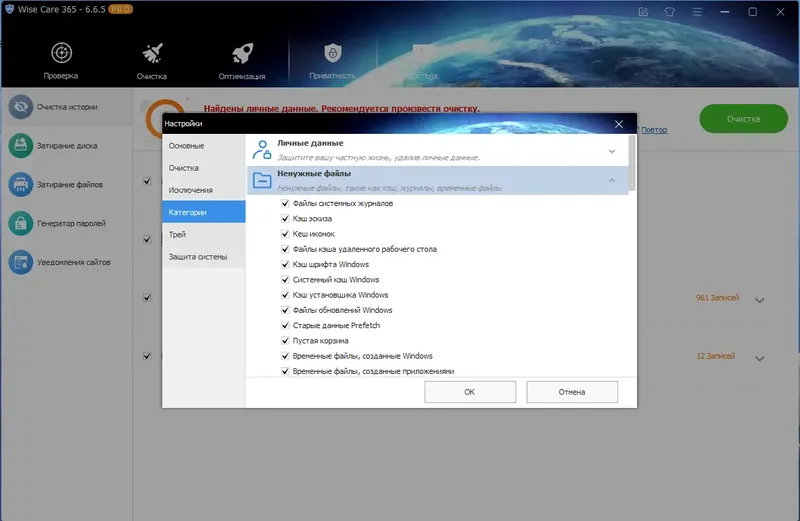The width and height of the screenshot is (800, 521).
Task: Expand the 961 Записей row chevron
Action: pyautogui.click(x=760, y=301)
